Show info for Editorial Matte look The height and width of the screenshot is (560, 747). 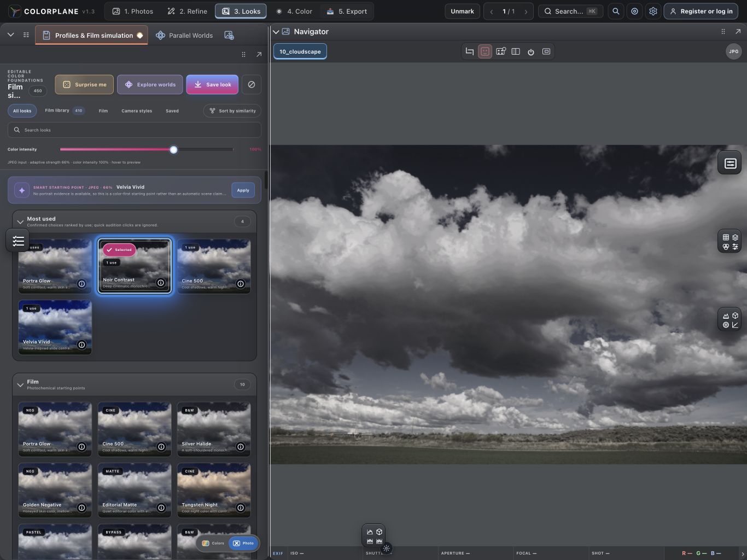tap(161, 508)
